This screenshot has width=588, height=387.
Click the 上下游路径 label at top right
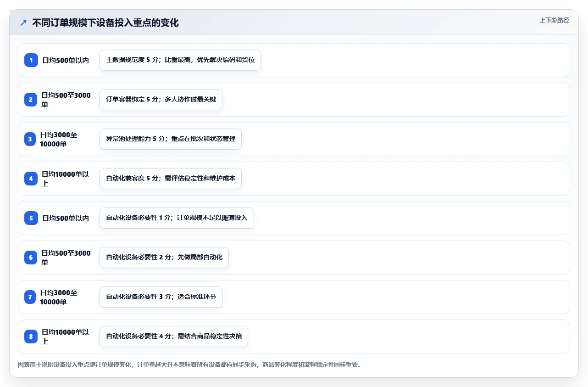click(x=554, y=20)
